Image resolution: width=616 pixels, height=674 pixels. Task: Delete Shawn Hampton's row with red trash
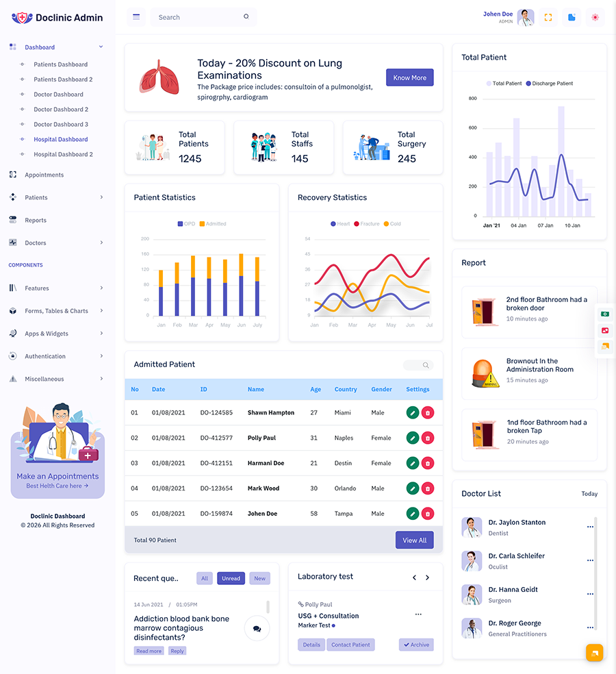click(x=427, y=412)
